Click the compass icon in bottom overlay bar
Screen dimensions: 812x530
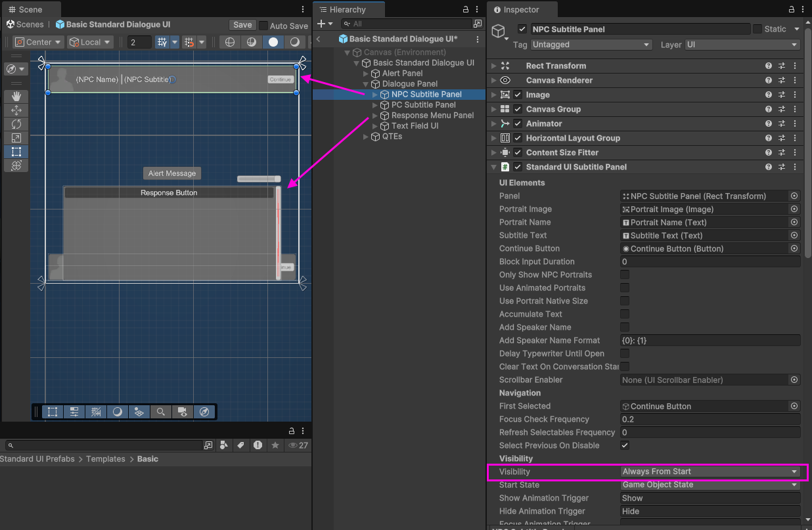coord(204,412)
